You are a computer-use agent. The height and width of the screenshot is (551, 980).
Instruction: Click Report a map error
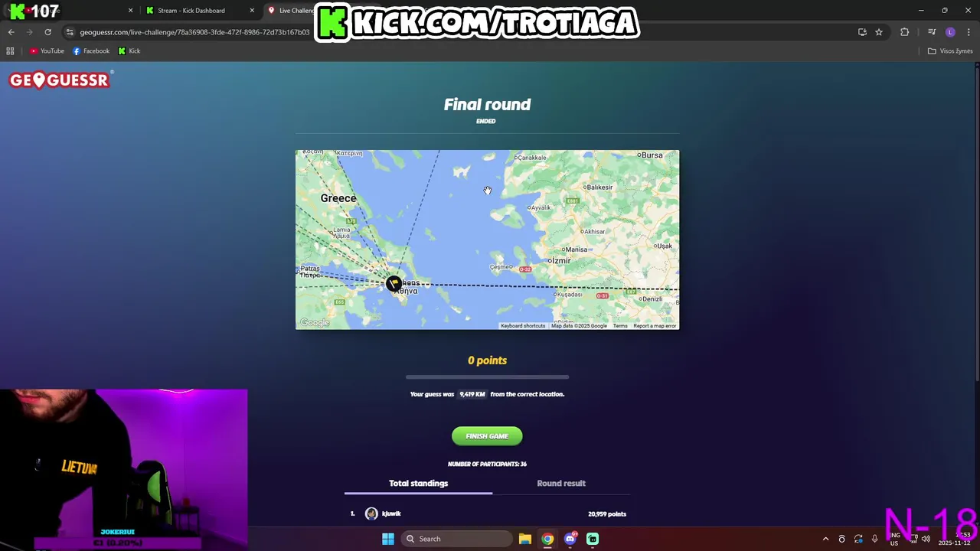click(655, 326)
